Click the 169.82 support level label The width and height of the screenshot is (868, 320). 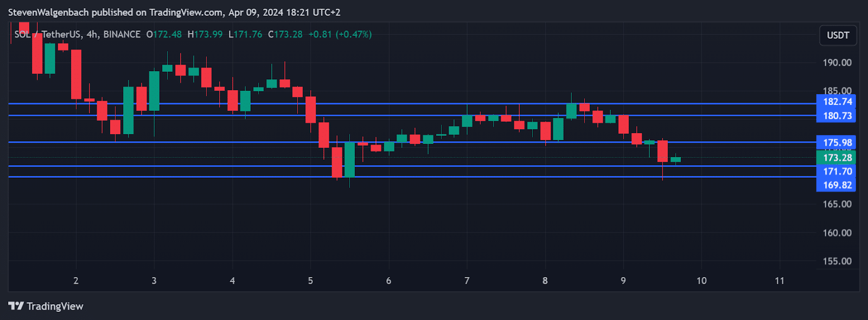pyautogui.click(x=837, y=185)
